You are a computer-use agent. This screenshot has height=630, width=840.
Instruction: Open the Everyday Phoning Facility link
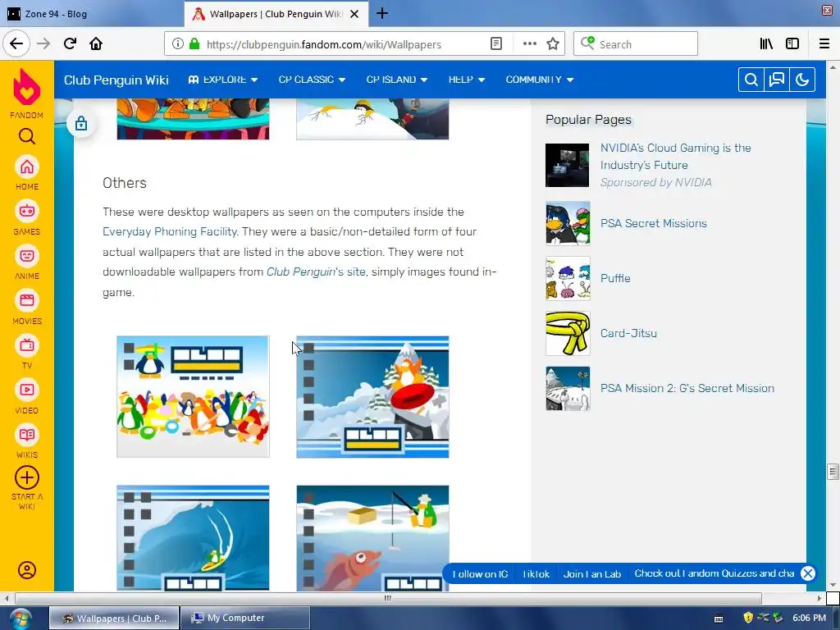[170, 231]
